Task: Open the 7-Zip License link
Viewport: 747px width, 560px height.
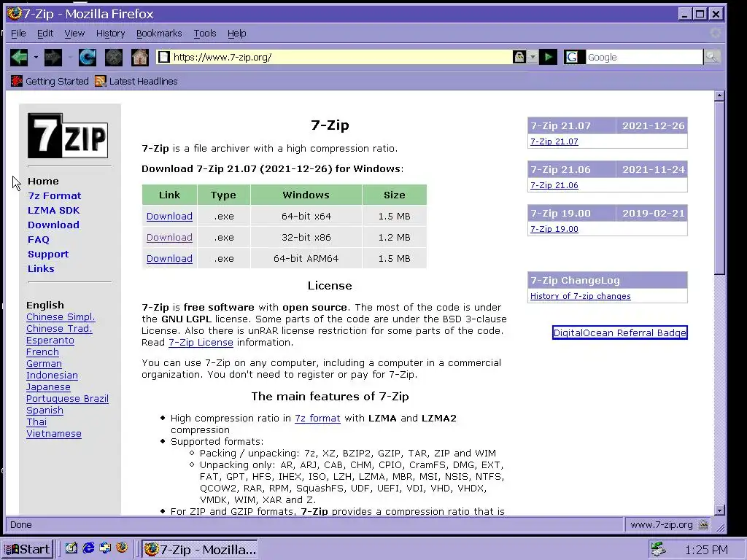Action: [201, 343]
